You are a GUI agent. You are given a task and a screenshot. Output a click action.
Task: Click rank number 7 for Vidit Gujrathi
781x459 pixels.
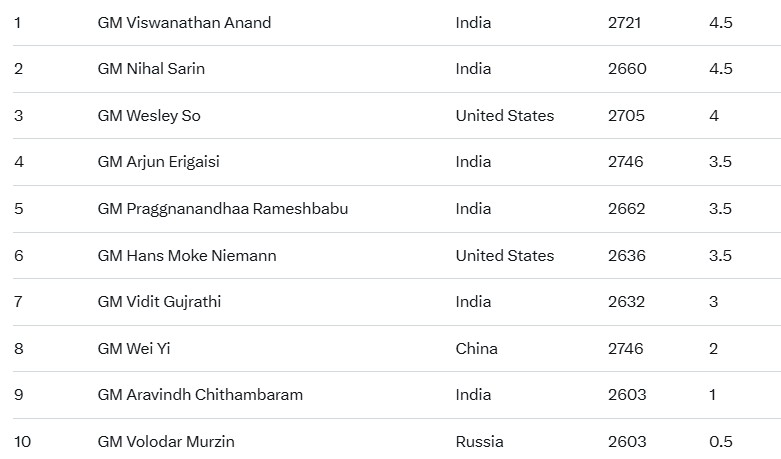click(18, 302)
